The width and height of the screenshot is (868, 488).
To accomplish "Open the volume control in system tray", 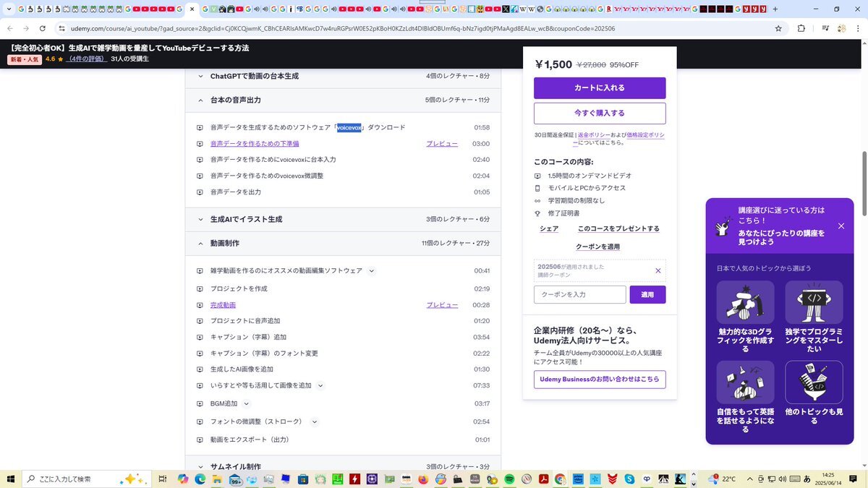I will [781, 479].
